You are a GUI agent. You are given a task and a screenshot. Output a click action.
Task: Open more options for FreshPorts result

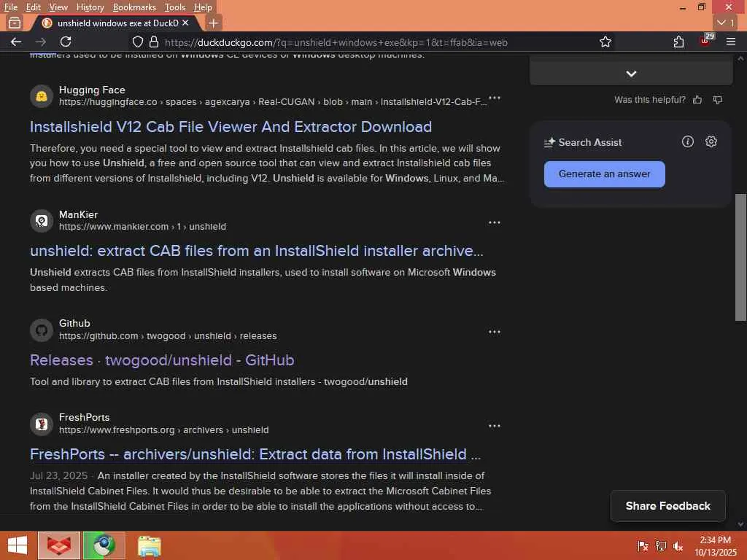495,426
